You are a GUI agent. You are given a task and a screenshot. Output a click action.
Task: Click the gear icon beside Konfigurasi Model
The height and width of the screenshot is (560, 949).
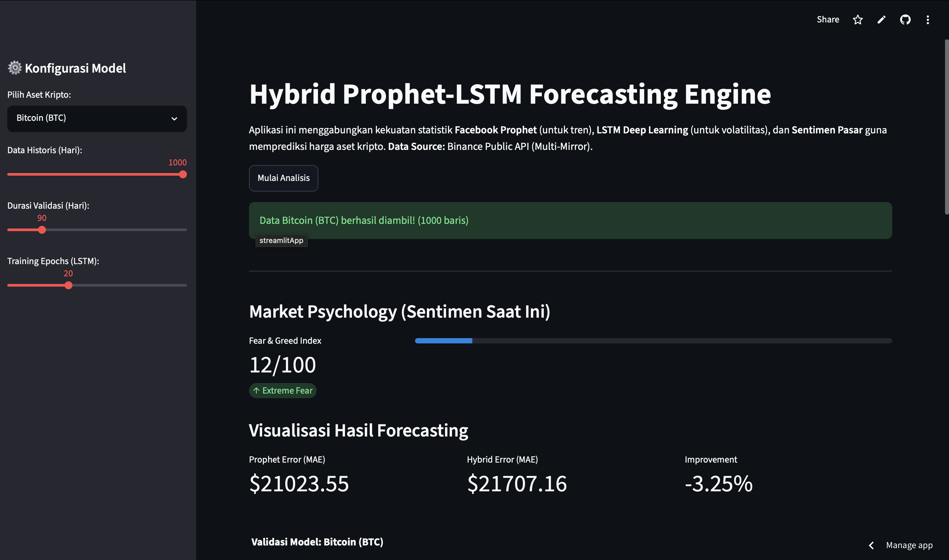pyautogui.click(x=15, y=68)
